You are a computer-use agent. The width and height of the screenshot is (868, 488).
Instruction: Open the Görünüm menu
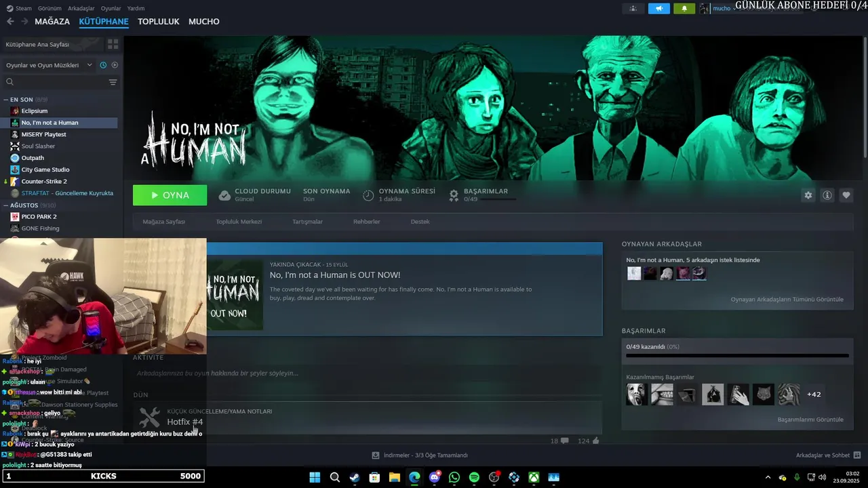(x=50, y=8)
